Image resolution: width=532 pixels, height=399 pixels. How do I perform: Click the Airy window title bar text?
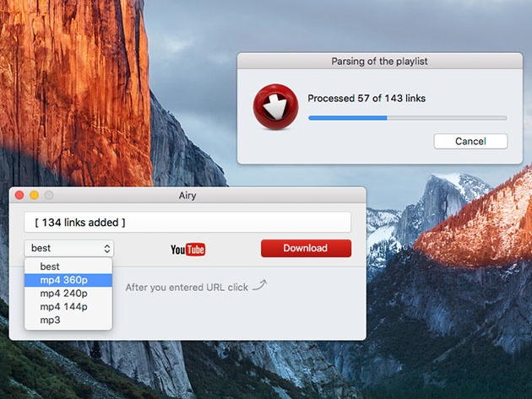(x=187, y=196)
